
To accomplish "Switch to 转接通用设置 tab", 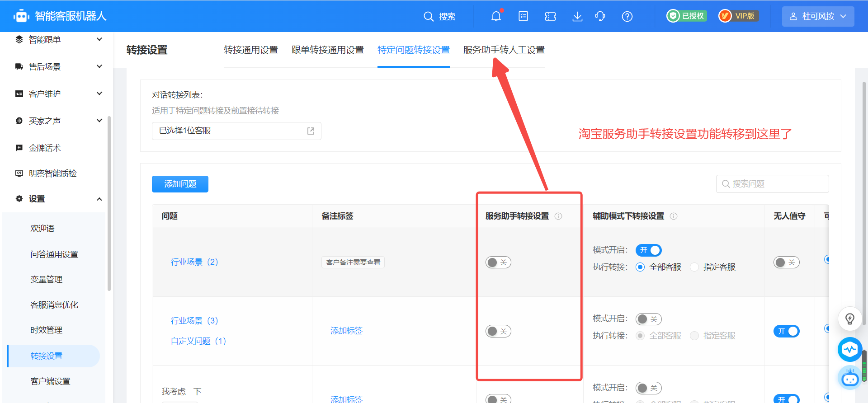I will pyautogui.click(x=251, y=50).
